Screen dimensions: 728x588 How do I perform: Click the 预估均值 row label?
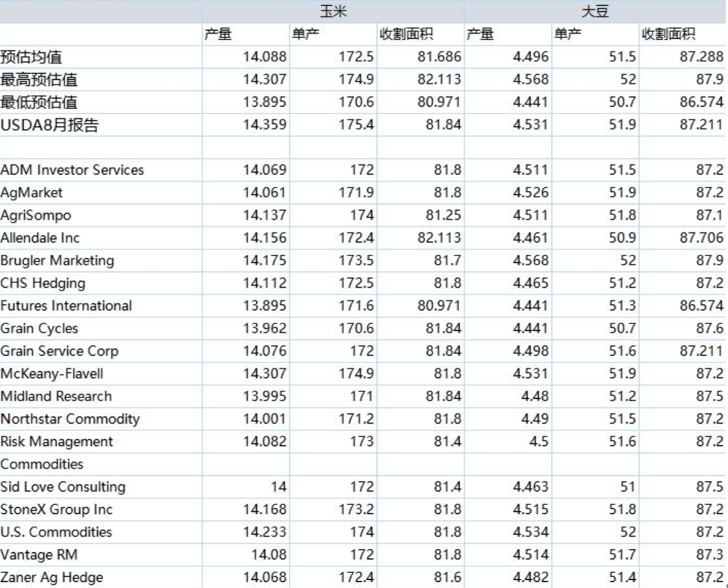tap(31, 57)
